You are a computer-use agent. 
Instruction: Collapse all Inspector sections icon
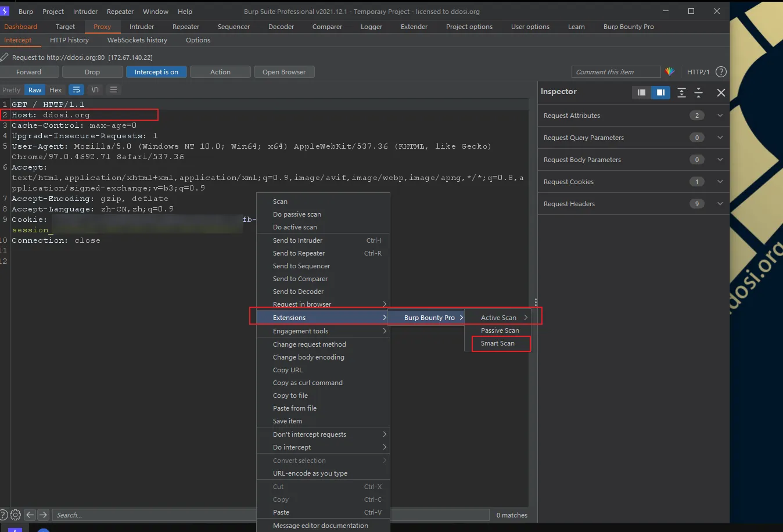pos(699,92)
